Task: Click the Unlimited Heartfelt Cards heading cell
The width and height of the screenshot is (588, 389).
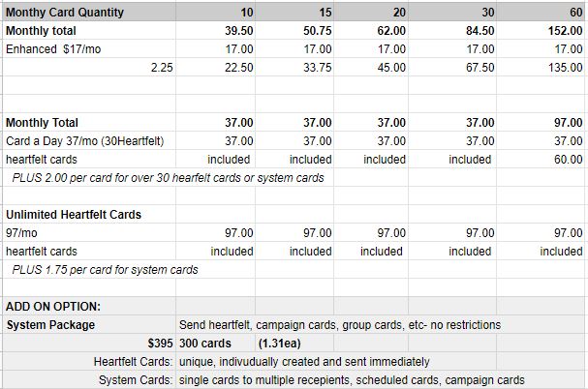Action: click(x=89, y=215)
